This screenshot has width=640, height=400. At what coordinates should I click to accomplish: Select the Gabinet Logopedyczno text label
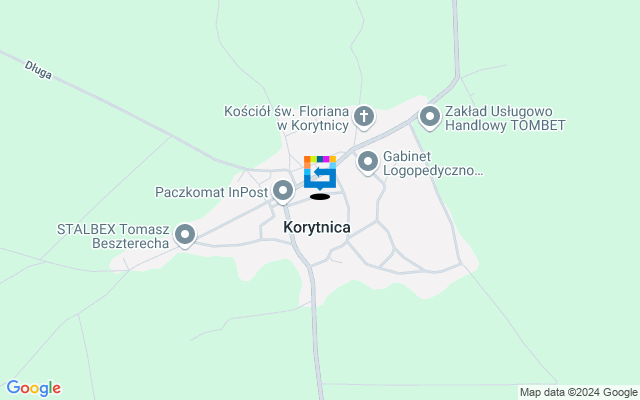pos(433,163)
